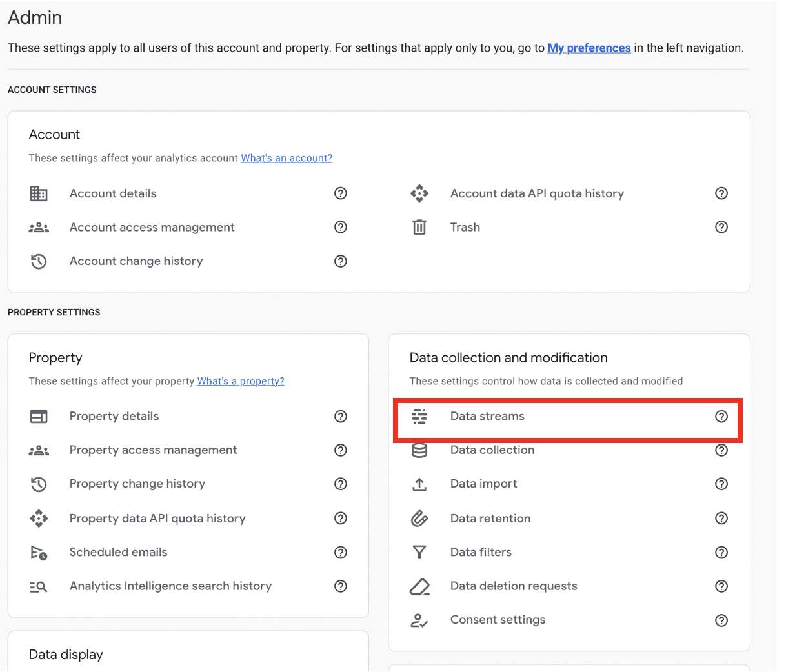The width and height of the screenshot is (795, 672).
Task: Open the What's a property? link
Action: coord(241,381)
